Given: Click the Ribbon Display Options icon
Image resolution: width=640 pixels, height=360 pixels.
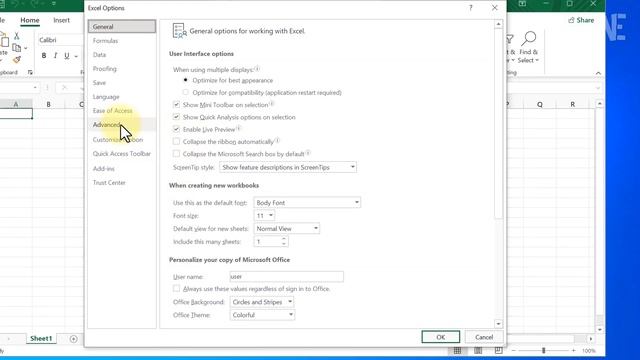Looking at the screenshot, I should (522, 4).
